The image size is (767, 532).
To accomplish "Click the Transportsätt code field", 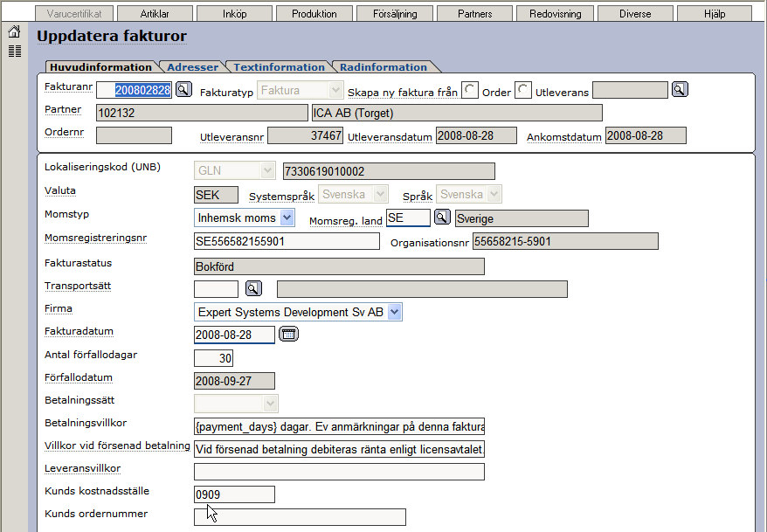I will 216,289.
